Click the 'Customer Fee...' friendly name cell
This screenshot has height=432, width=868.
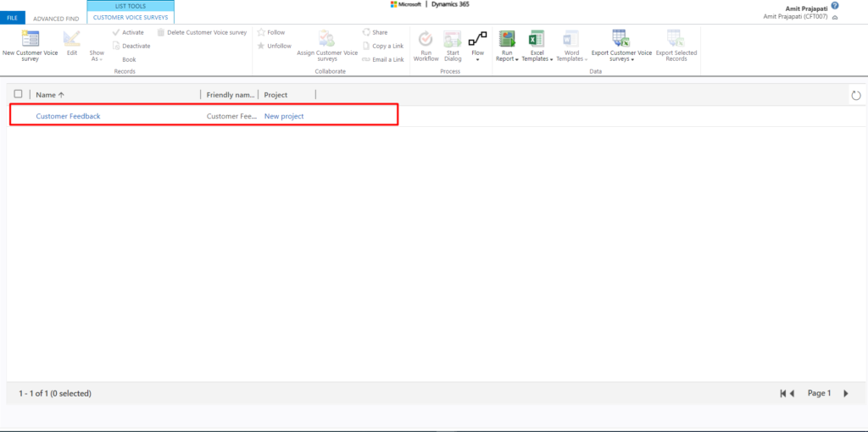coord(232,116)
